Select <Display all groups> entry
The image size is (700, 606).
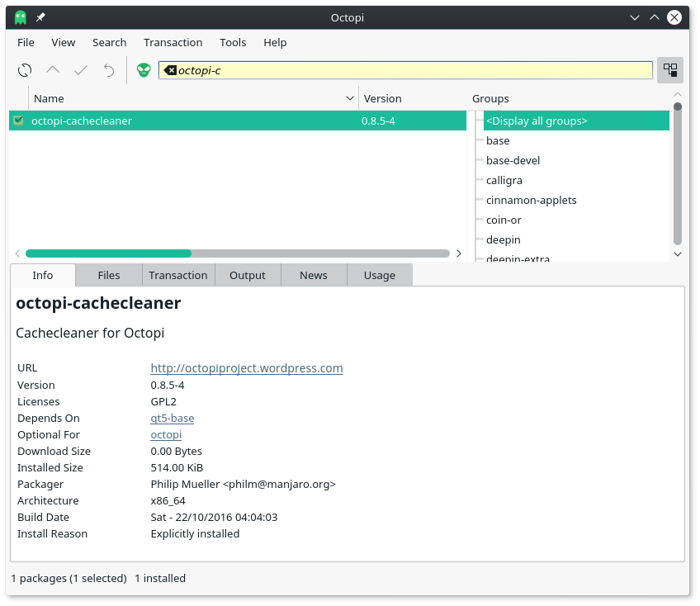(576, 121)
